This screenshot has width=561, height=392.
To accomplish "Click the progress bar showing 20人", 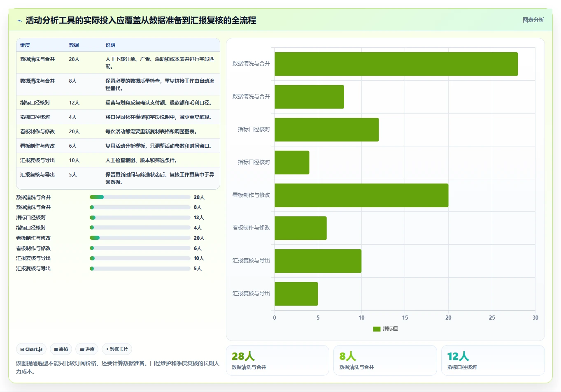I will [x=140, y=238].
